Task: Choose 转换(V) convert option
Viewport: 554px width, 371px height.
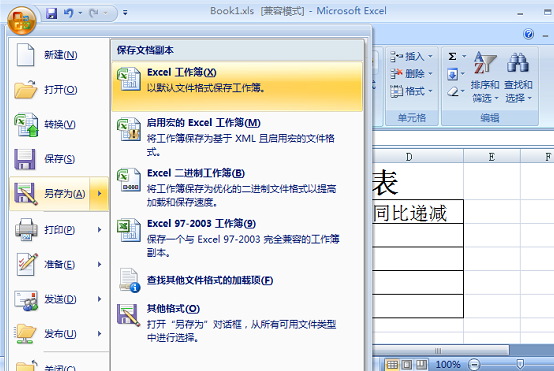Action: tap(59, 124)
